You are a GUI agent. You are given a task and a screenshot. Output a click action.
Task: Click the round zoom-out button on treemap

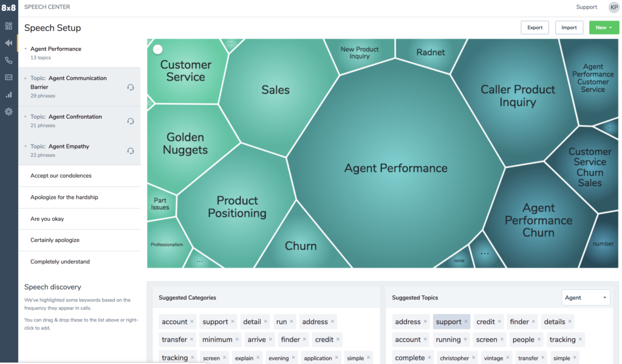157,49
